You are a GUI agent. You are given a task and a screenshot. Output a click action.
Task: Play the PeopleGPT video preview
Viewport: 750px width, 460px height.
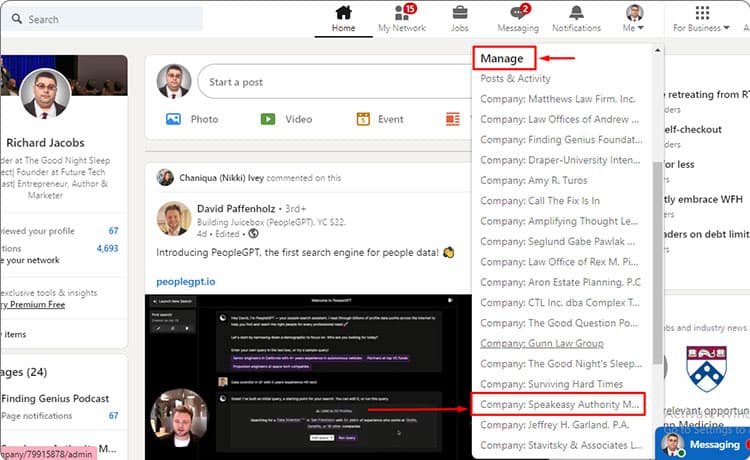(308, 377)
